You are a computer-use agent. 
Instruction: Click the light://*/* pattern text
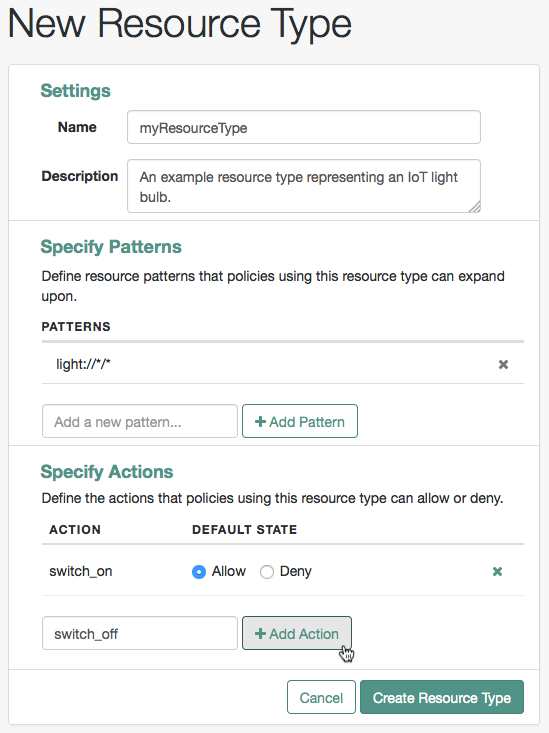pos(83,364)
